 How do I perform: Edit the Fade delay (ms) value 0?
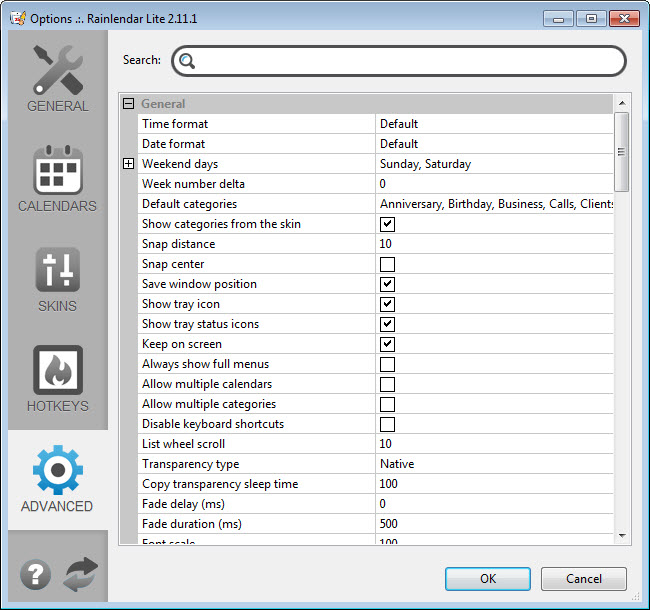click(494, 504)
